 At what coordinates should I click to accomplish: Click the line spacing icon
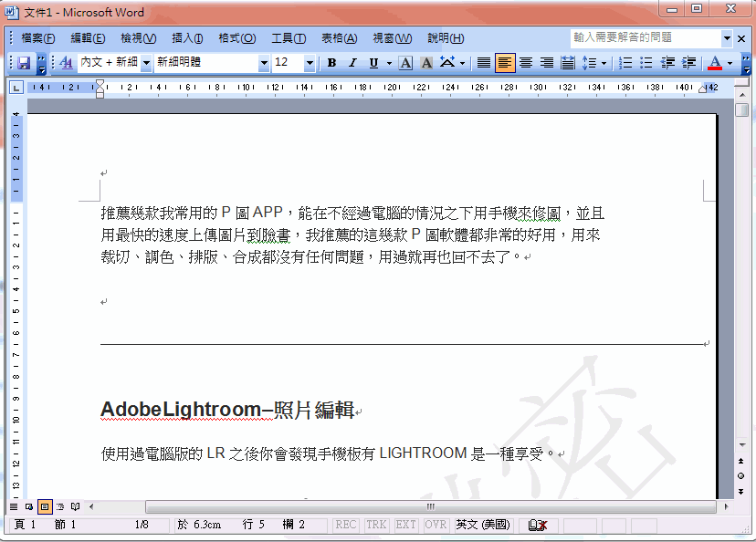pyautogui.click(x=589, y=63)
